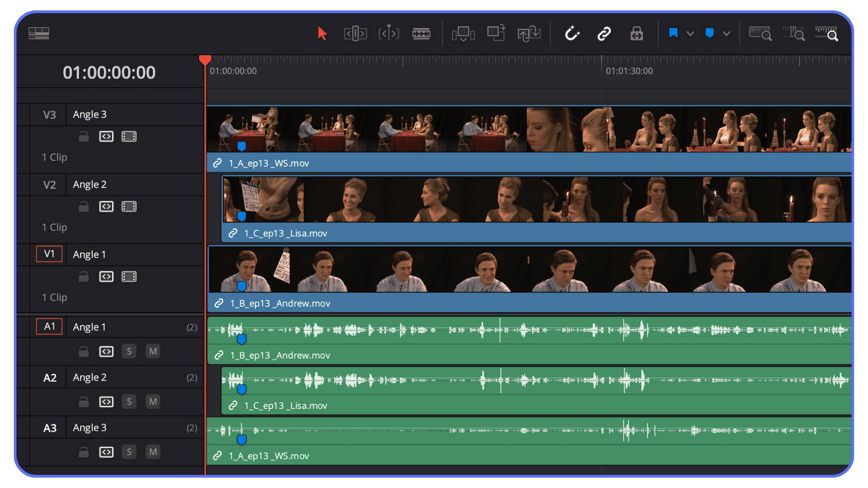Select the Normal Edit mode arrow tool
The image size is (868, 488).
click(322, 33)
